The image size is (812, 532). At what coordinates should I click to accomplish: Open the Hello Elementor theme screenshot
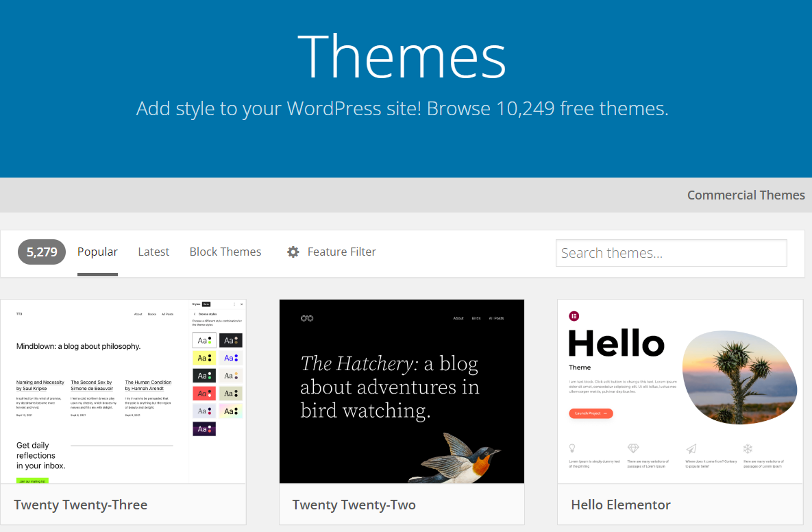tap(680, 391)
